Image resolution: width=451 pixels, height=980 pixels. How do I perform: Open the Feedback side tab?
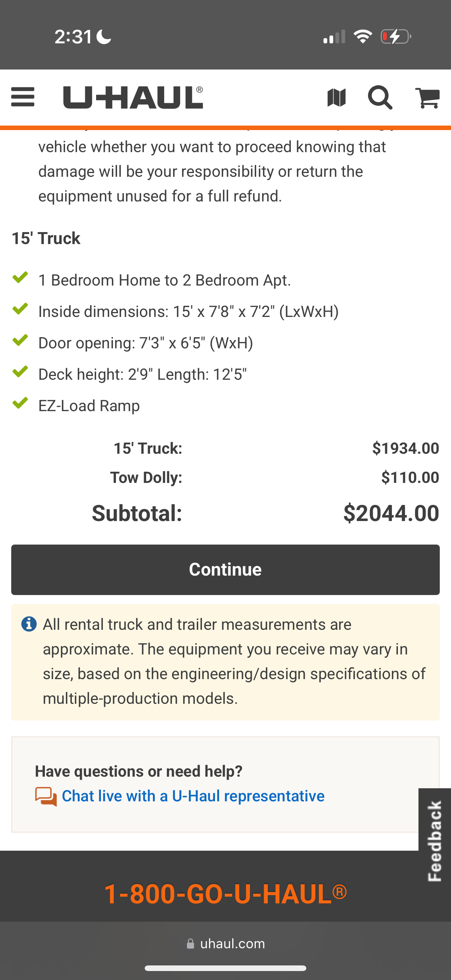coord(435,841)
